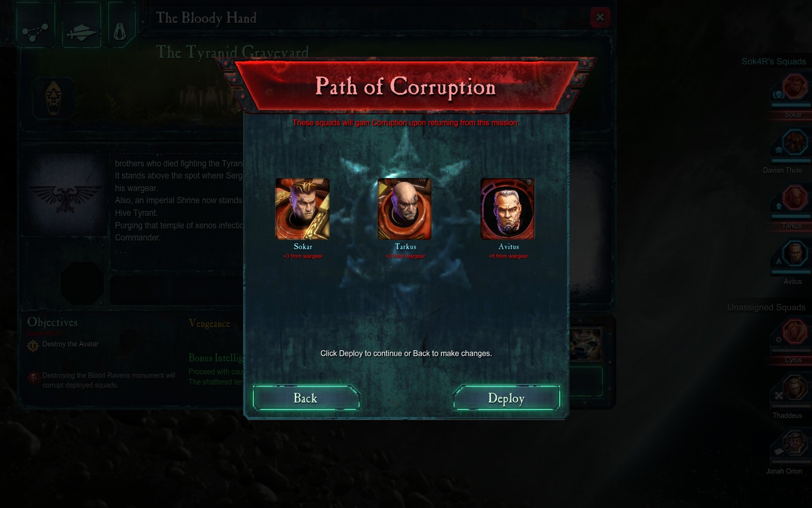
Task: Select unassigned Cyrus squad icon
Action: click(x=794, y=332)
